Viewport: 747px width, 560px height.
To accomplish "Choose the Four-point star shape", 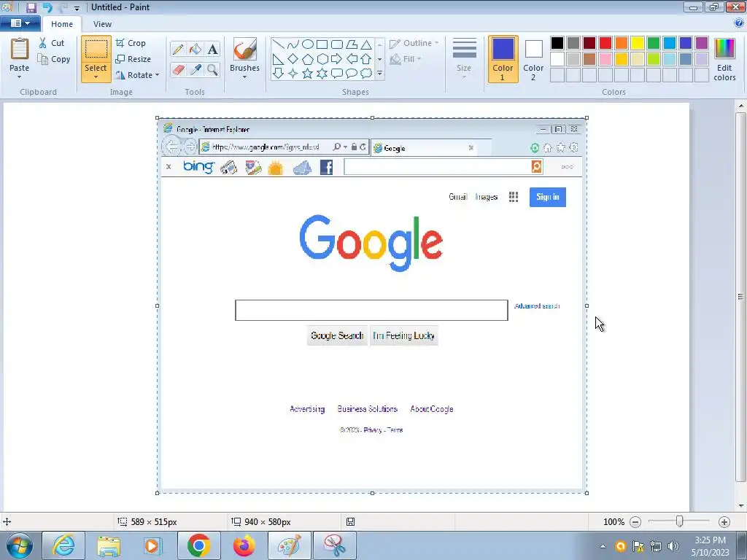I will click(x=293, y=74).
